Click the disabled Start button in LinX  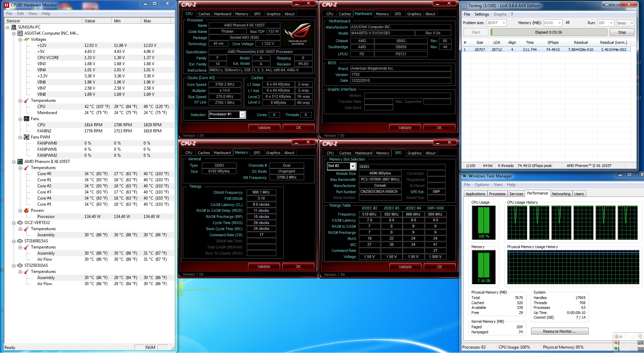pos(476,32)
